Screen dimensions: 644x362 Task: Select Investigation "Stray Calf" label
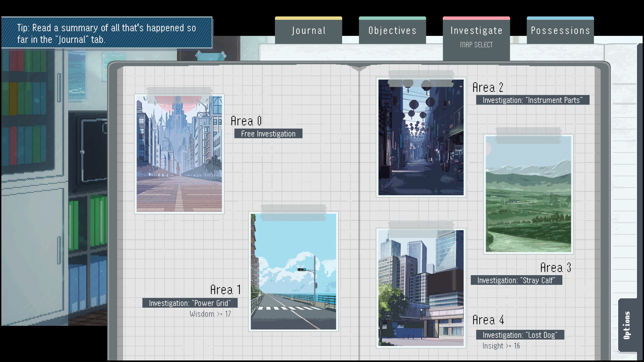(x=516, y=280)
